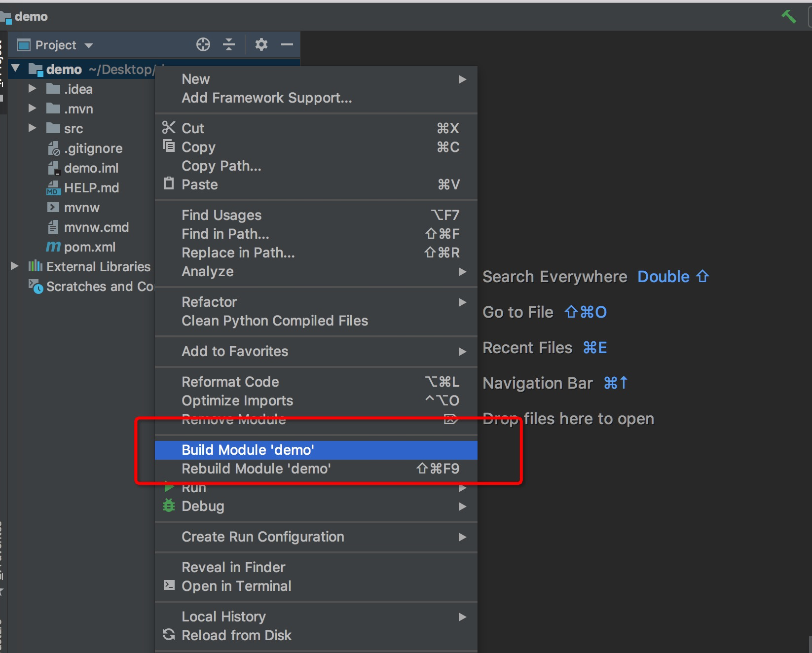Expand External Libraries node
Image resolution: width=812 pixels, height=653 pixels.
tap(15, 266)
